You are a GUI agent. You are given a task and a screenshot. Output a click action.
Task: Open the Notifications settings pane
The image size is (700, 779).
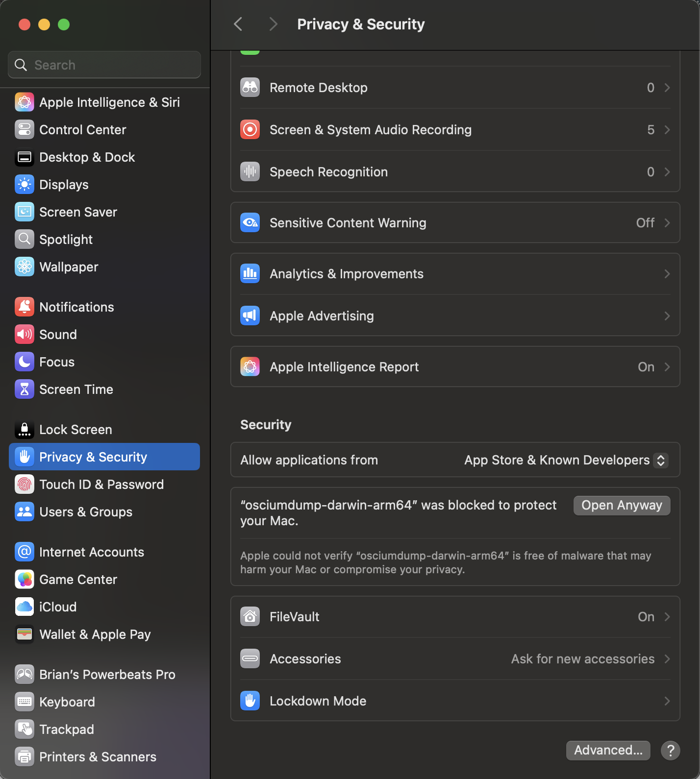click(x=104, y=307)
